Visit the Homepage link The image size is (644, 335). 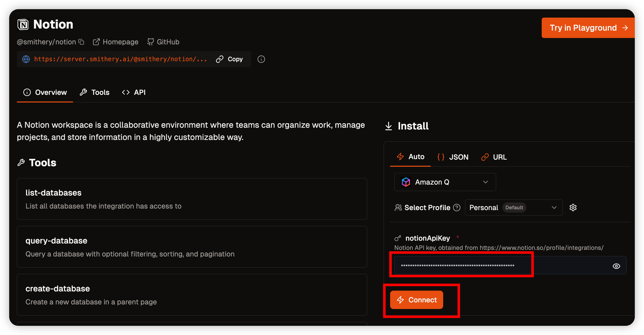tap(116, 42)
